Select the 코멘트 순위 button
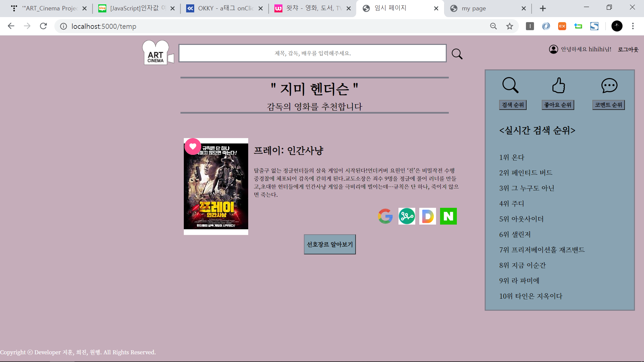644x362 pixels. point(608,105)
